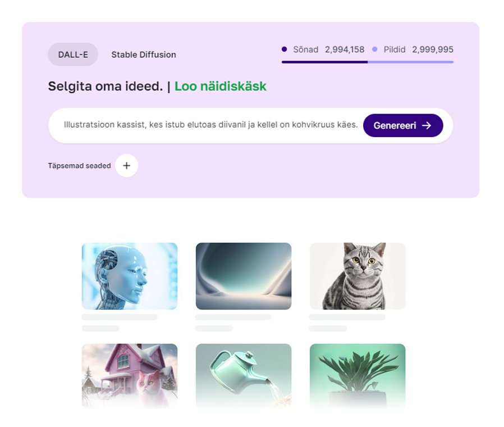Open the green potted plant thumbnail
Screen dimensions: 504x427
(358, 376)
